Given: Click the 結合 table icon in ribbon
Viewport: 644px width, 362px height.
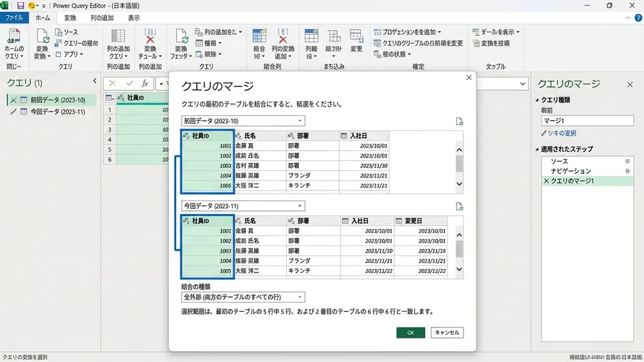Looking at the screenshot, I should pyautogui.click(x=259, y=36).
